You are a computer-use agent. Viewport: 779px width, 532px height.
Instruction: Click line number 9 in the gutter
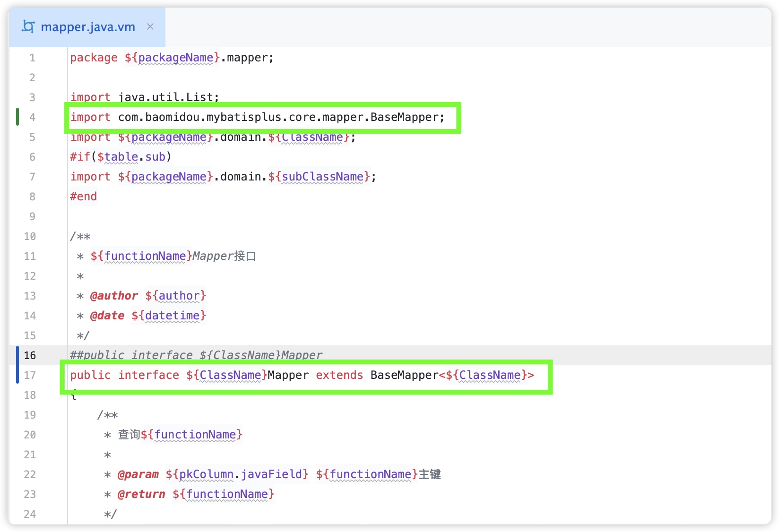(32, 216)
